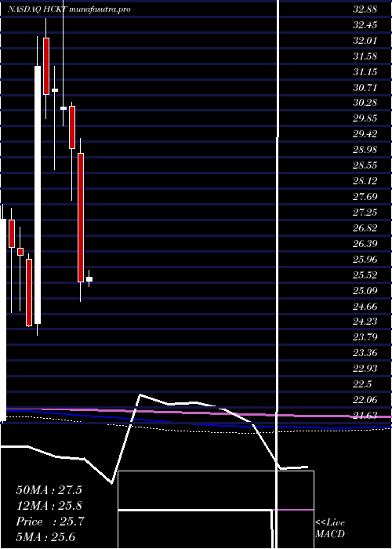392x549 pixels.
Task: Click the 25.09 price axis label
Action: [x=365, y=290]
